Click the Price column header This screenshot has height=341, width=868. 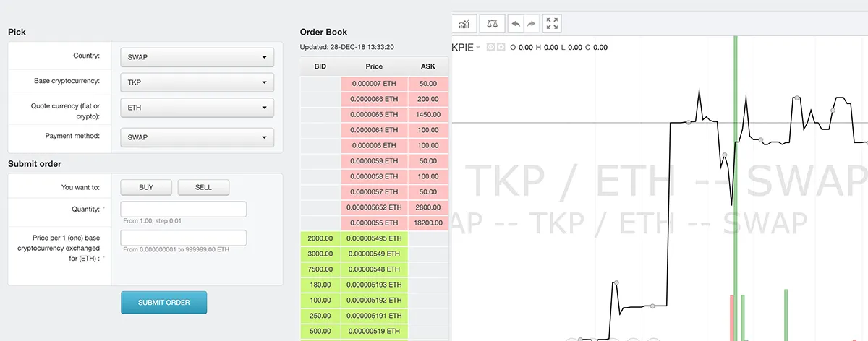pos(374,66)
